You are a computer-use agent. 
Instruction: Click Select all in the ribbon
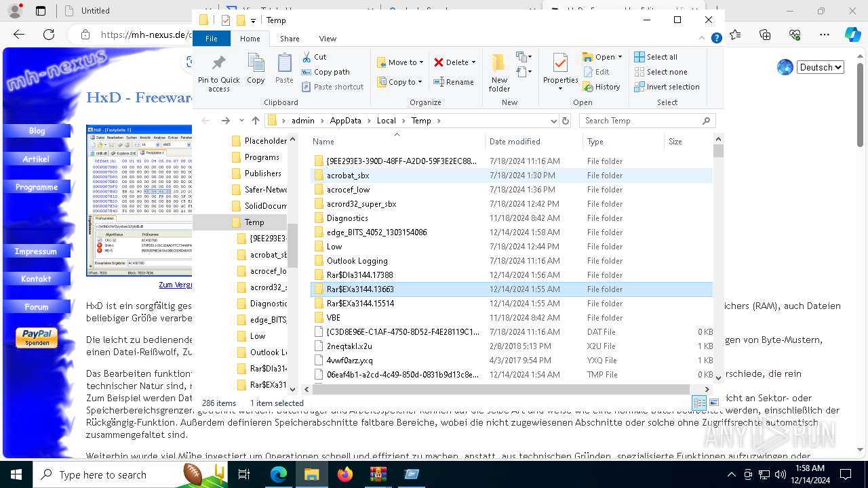tap(656, 57)
